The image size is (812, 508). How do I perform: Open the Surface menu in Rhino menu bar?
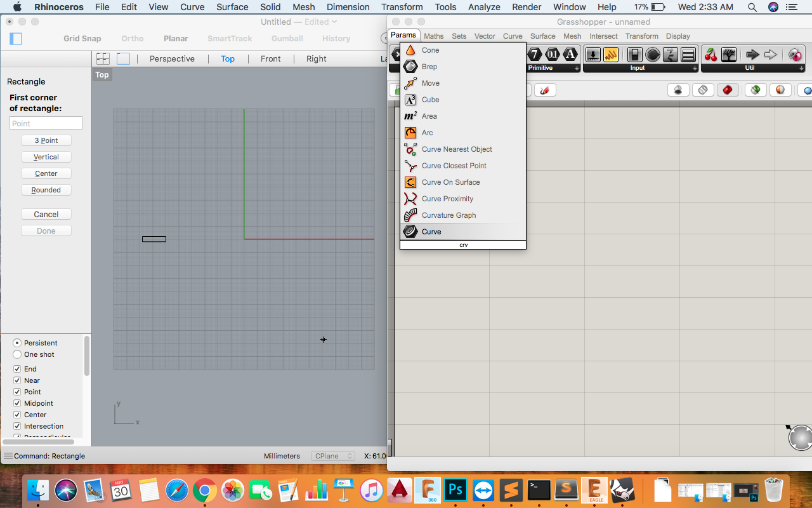point(232,7)
